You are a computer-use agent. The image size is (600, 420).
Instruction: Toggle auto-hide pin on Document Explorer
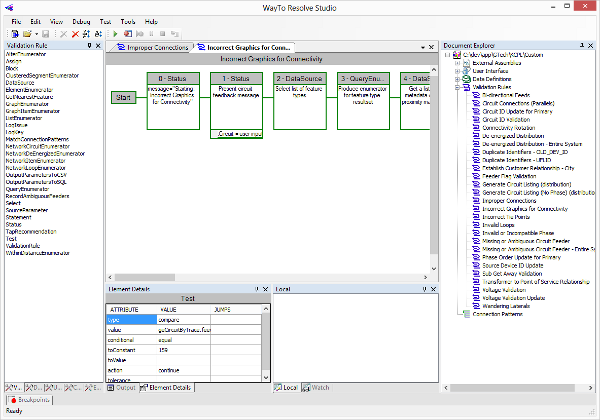tap(582, 46)
